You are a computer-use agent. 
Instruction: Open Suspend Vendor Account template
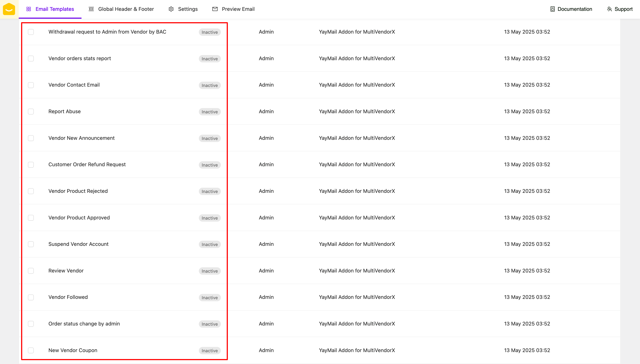78,244
